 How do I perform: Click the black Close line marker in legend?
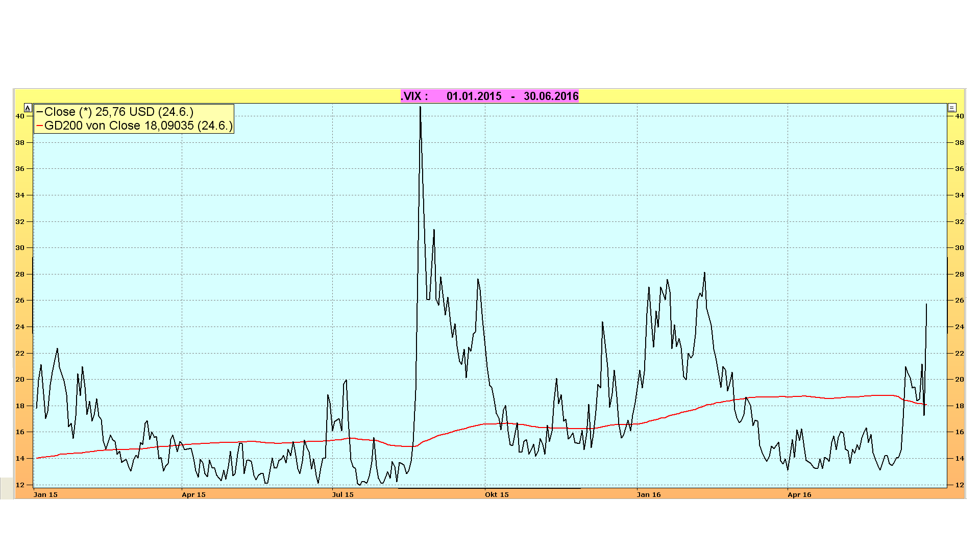point(40,112)
